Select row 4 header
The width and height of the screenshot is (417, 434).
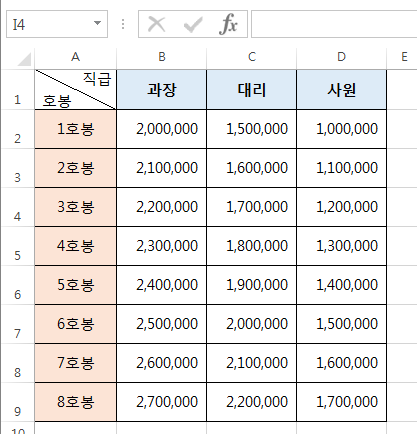[18, 207]
